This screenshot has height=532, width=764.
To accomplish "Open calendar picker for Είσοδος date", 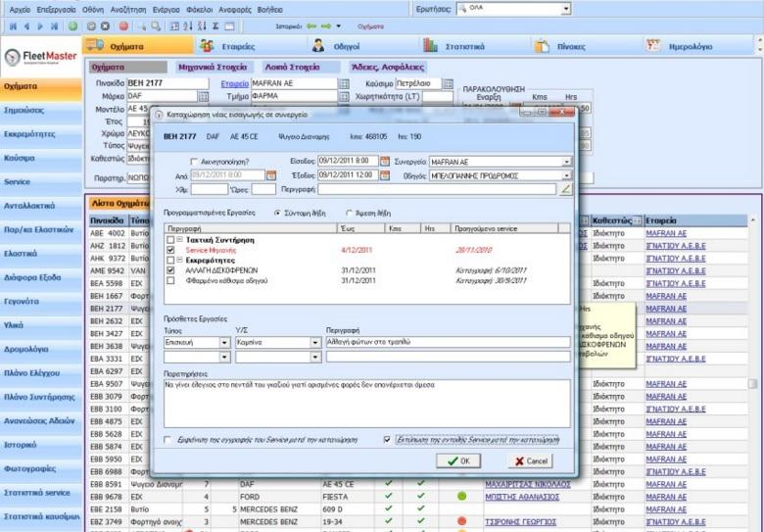I will [385, 162].
